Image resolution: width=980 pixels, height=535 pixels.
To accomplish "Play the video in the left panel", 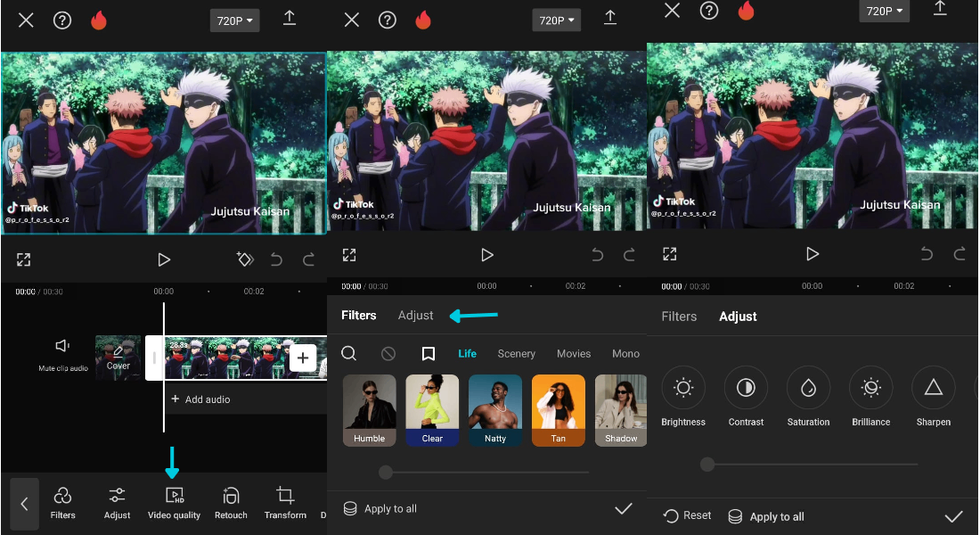I will [164, 259].
